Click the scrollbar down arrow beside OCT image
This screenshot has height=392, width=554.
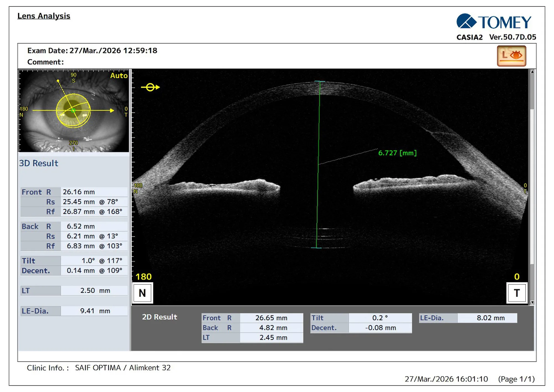[x=532, y=302]
